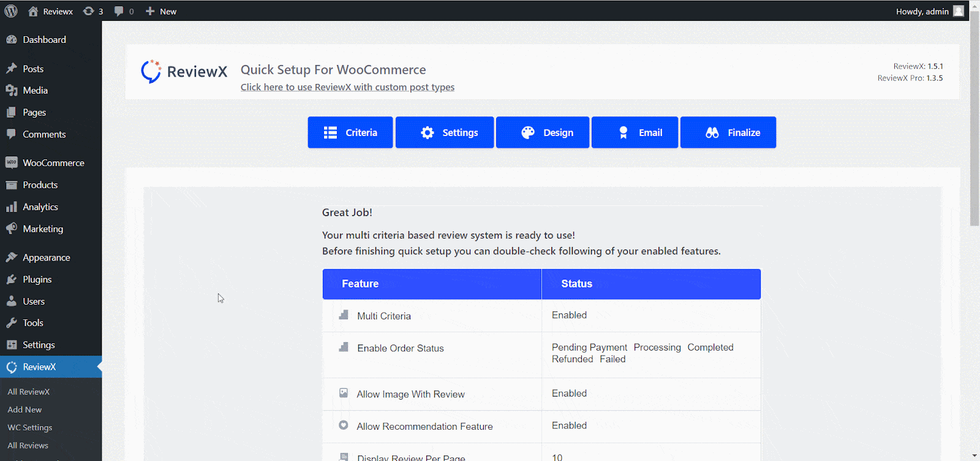Viewport: 980px width, 461px height.
Task: Click the Settings sliders icon in sidebar
Action: pyautogui.click(x=11, y=345)
